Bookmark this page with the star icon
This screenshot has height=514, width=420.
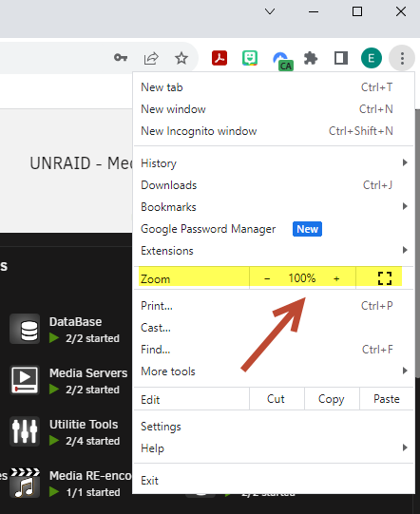tap(181, 58)
